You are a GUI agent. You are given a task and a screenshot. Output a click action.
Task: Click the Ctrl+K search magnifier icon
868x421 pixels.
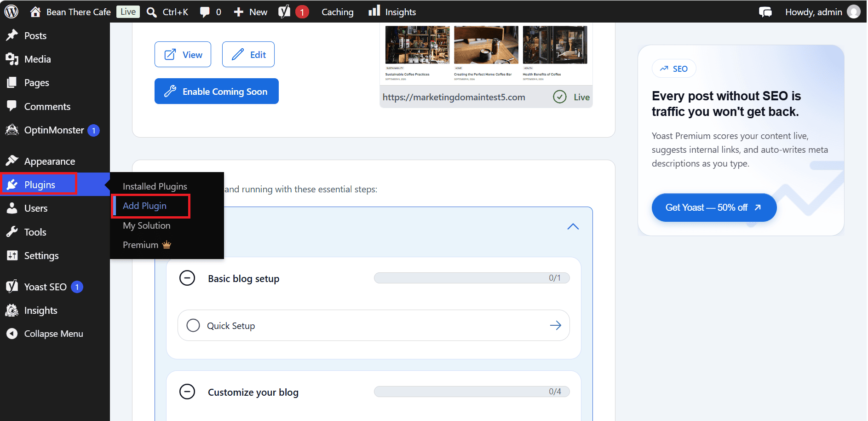151,12
